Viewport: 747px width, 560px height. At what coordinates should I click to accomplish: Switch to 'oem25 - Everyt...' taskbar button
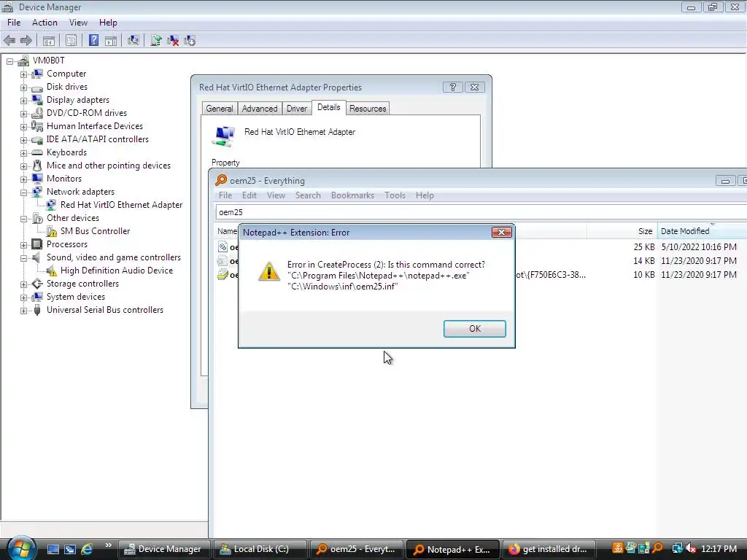(356, 549)
